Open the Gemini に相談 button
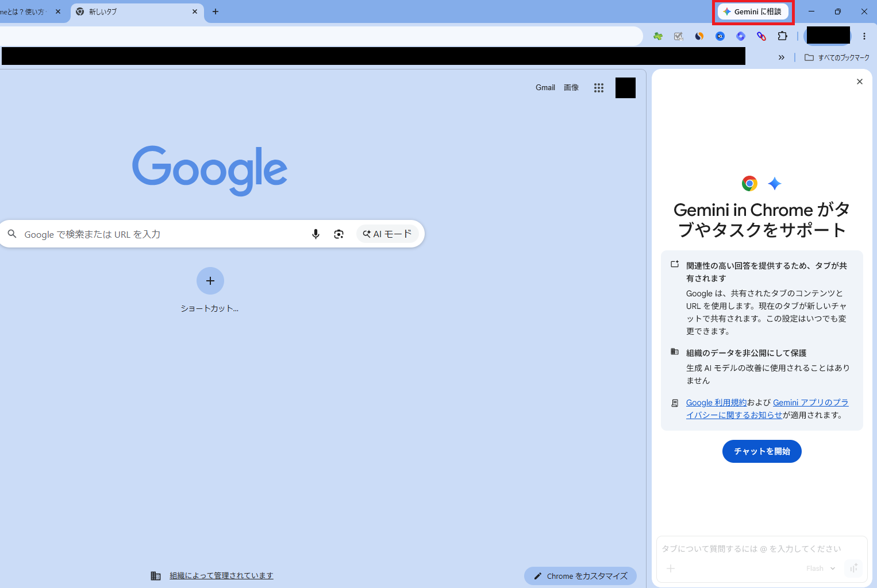The height and width of the screenshot is (588, 877). click(753, 11)
